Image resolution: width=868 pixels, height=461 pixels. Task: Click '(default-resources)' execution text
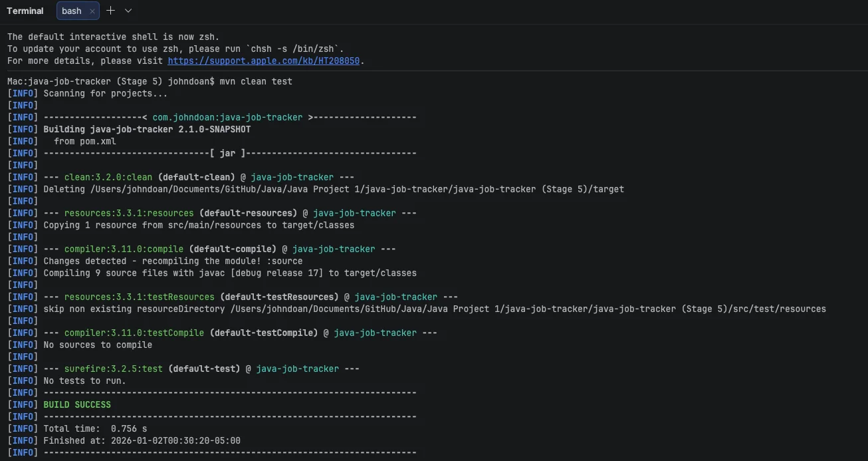pos(248,213)
